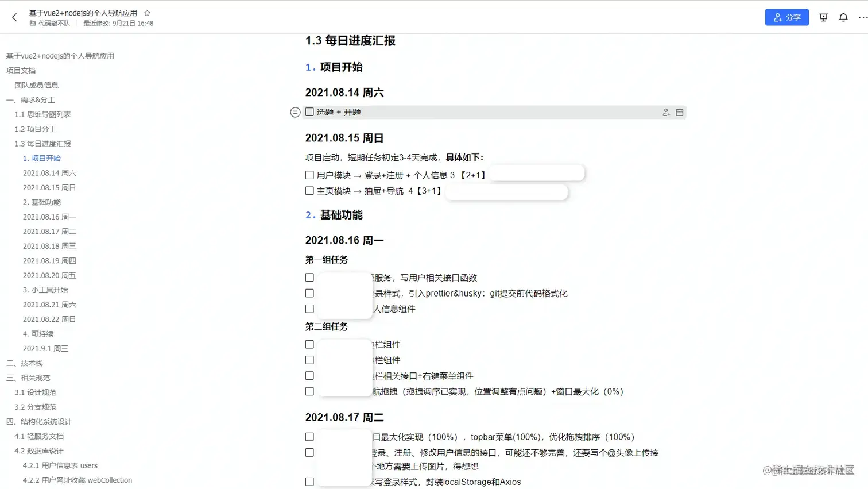Jump to 4.1 轻服务文档 outline entry

click(x=39, y=436)
